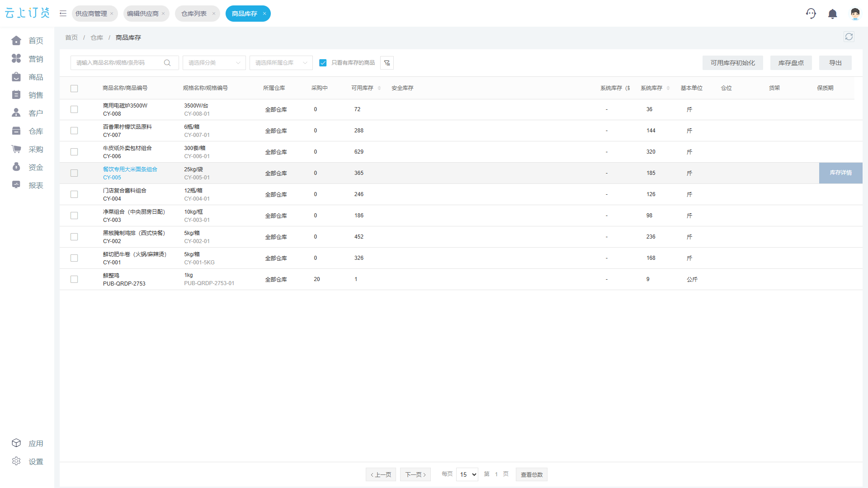Expand the 请选择分类 dropdown
This screenshot has width=868, height=488.
click(214, 63)
